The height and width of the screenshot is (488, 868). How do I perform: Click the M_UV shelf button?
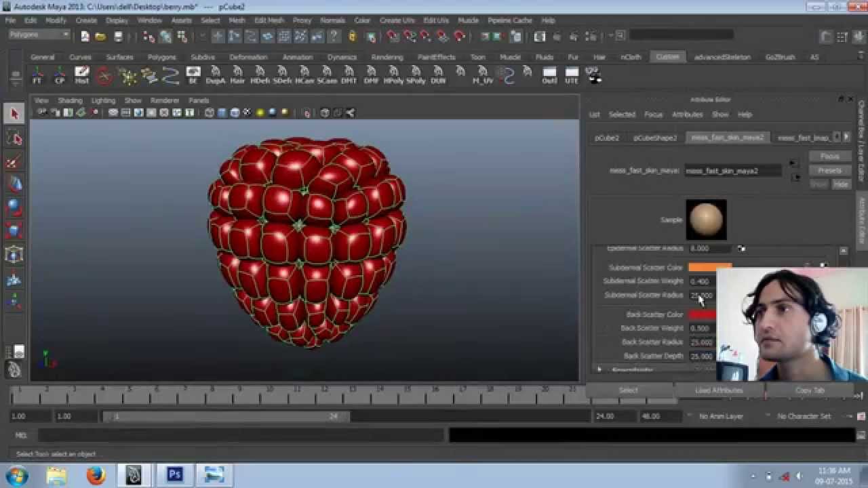click(x=483, y=75)
